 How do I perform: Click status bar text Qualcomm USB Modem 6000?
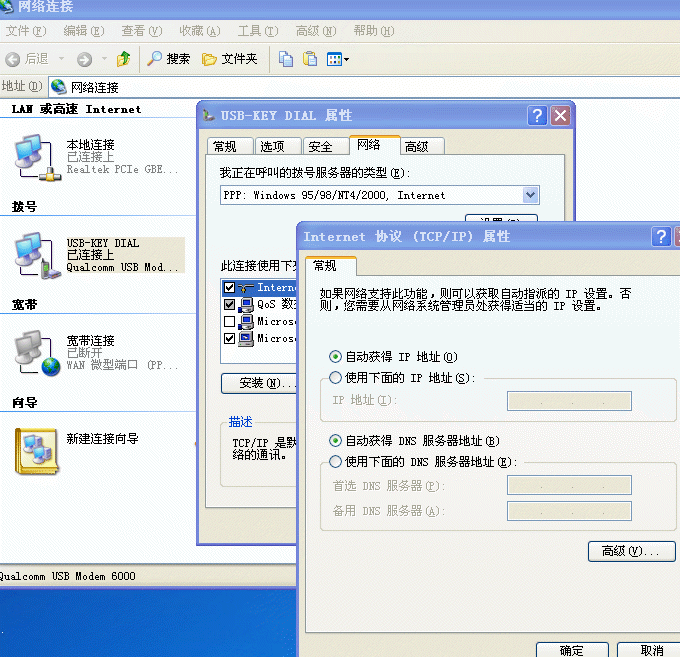tap(67, 576)
